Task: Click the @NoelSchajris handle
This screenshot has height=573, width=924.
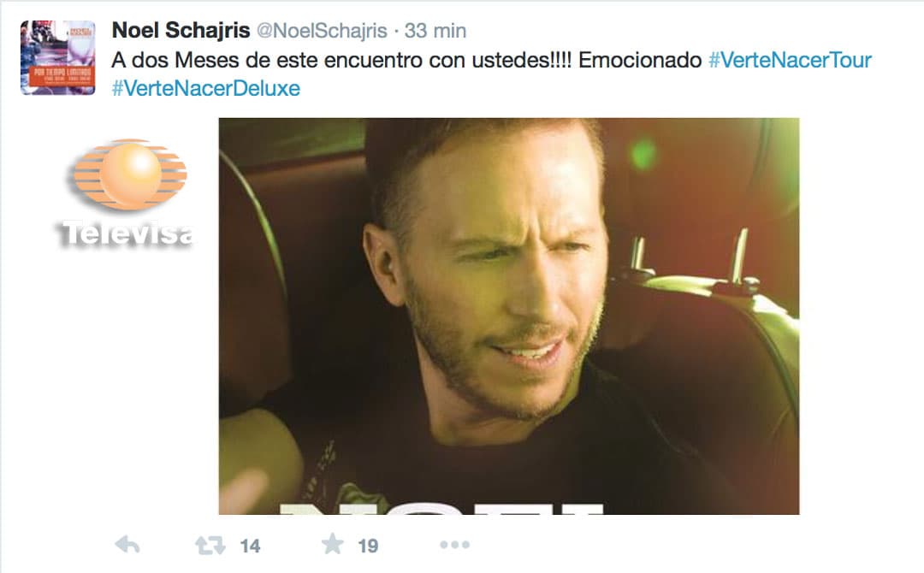Action: point(322,31)
